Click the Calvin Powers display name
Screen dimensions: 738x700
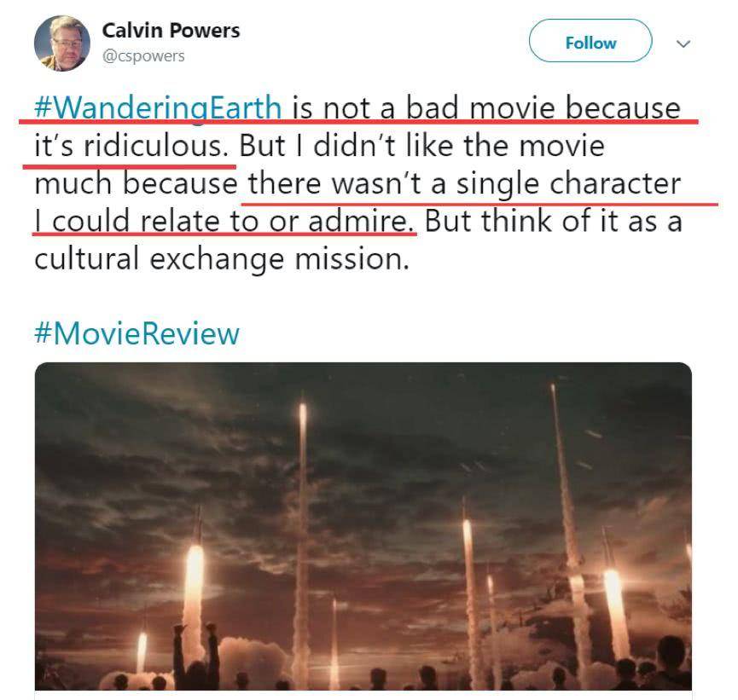[x=171, y=31]
